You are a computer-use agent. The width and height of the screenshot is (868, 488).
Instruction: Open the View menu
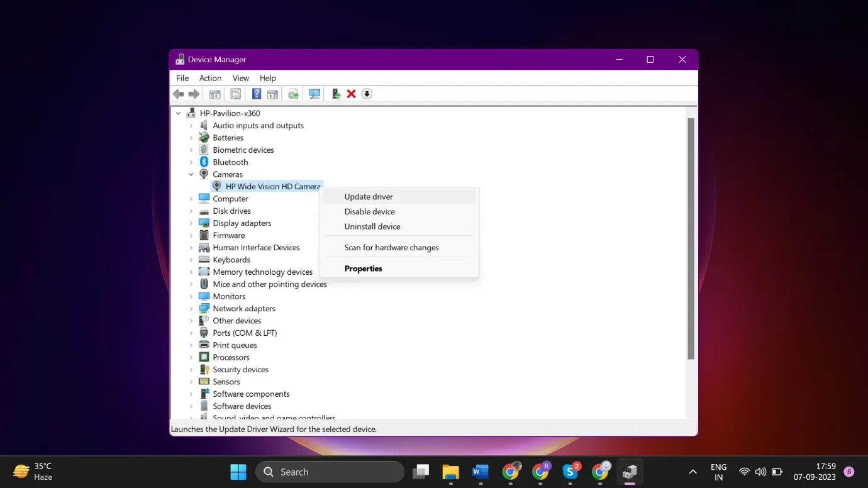(x=241, y=78)
